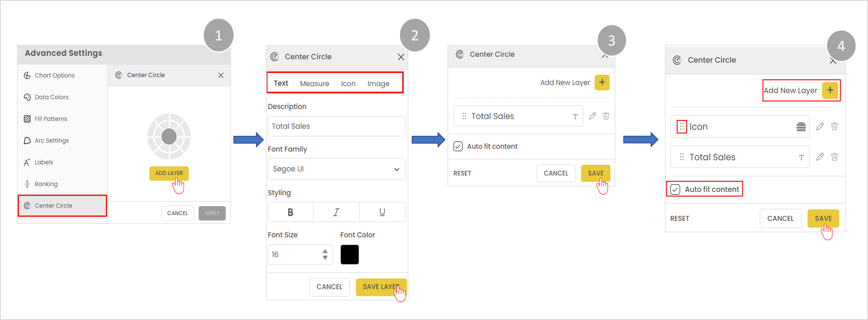Click the Bold styling button

(x=290, y=212)
